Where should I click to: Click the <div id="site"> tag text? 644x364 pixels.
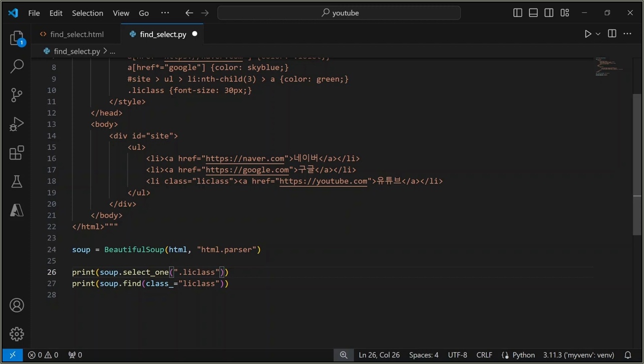tap(143, 136)
